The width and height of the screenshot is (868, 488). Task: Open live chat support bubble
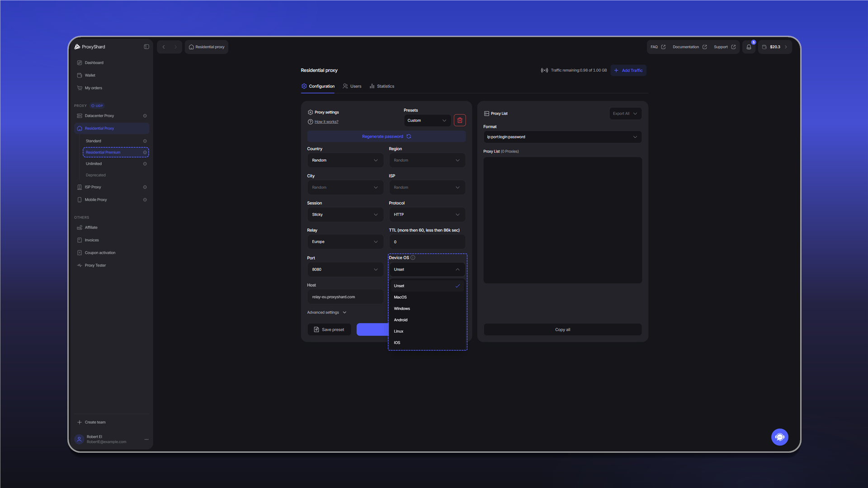pyautogui.click(x=779, y=437)
